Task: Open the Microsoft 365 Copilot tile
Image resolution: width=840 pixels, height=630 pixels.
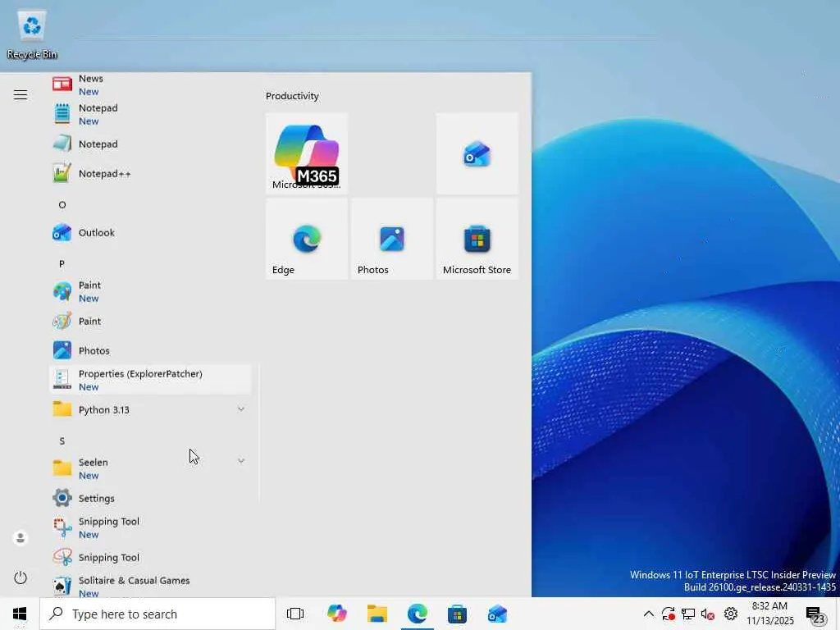Action: coord(307,153)
